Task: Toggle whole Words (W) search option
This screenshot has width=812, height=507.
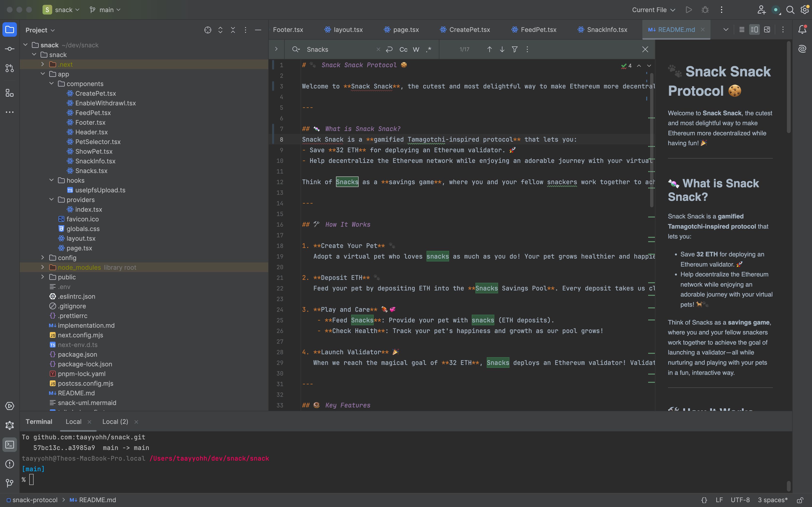Action: coord(416,49)
